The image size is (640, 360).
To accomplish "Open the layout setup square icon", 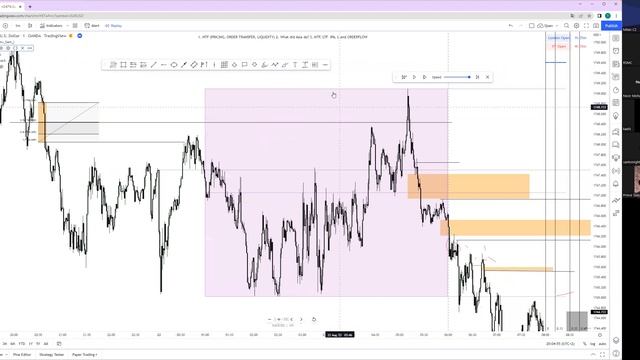I will 531,26.
